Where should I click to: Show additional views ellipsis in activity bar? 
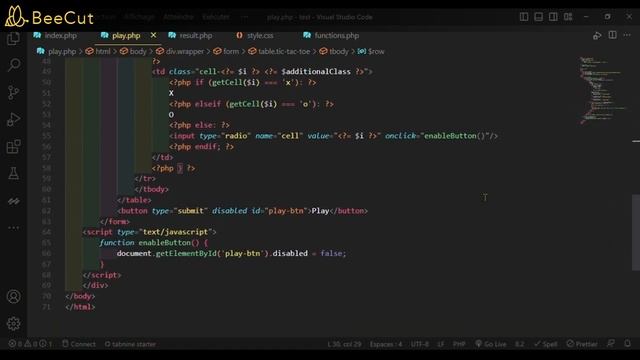(13, 228)
